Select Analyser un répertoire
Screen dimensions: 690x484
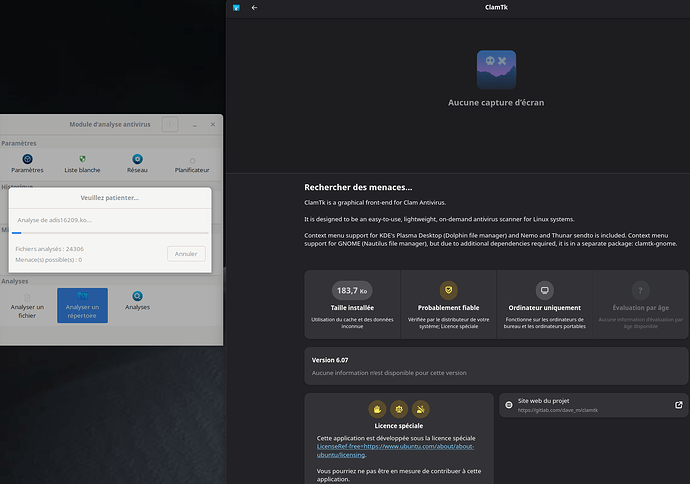82,304
